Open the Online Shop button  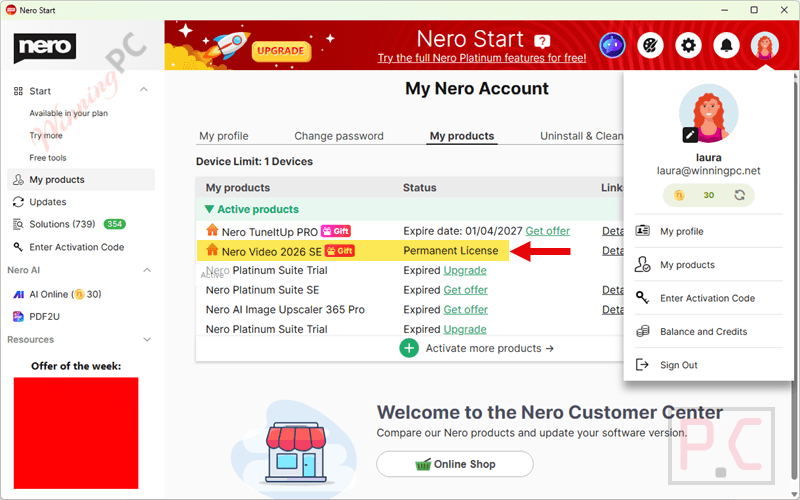(x=455, y=464)
